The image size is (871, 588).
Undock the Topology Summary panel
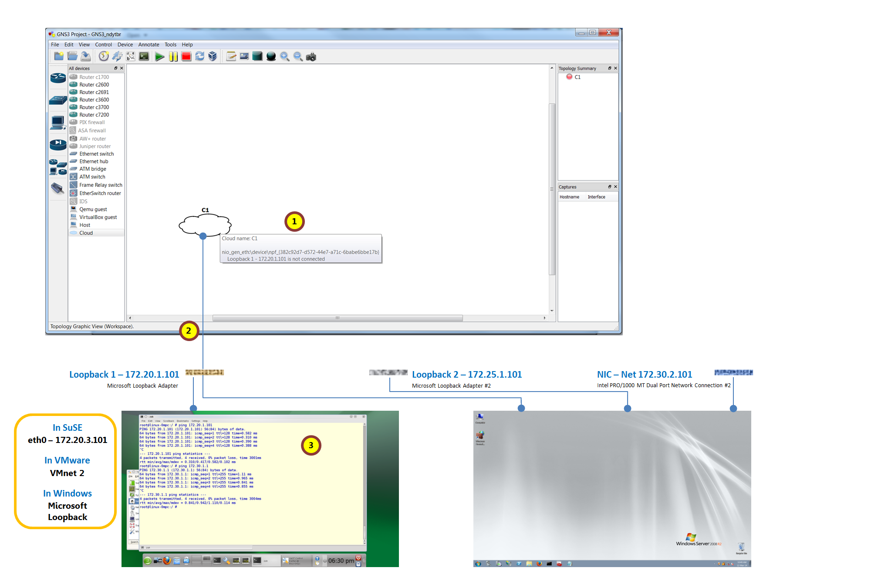tap(609, 68)
